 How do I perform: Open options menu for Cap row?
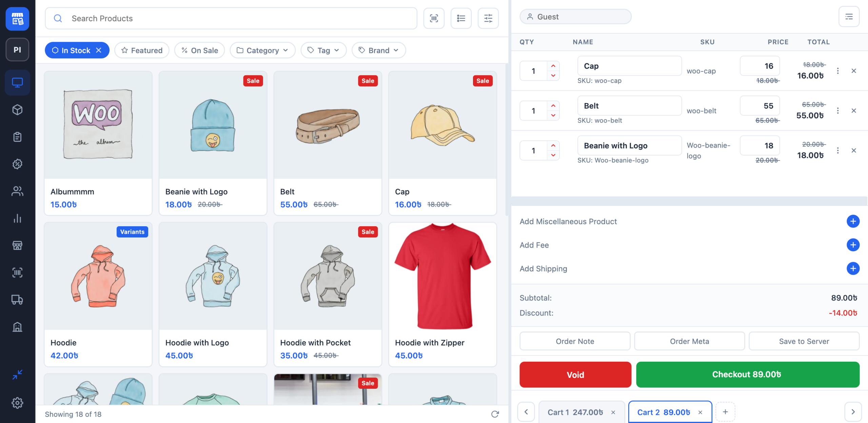point(837,71)
